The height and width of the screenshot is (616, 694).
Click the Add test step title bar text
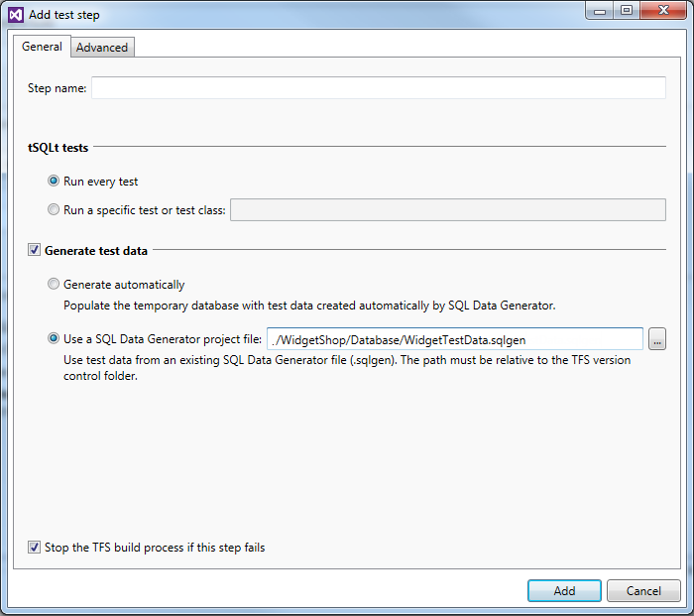coord(63,15)
